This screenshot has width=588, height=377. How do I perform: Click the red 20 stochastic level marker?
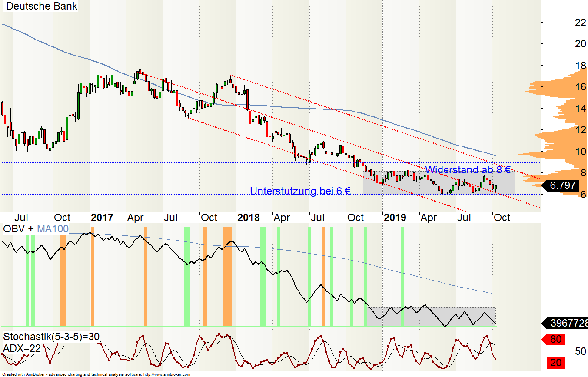pos(556,363)
